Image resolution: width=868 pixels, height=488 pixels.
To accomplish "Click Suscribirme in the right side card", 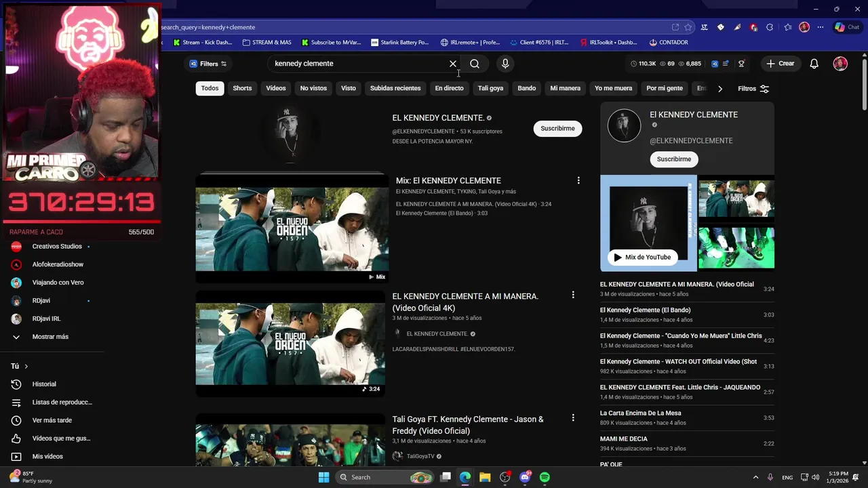I will [673, 159].
